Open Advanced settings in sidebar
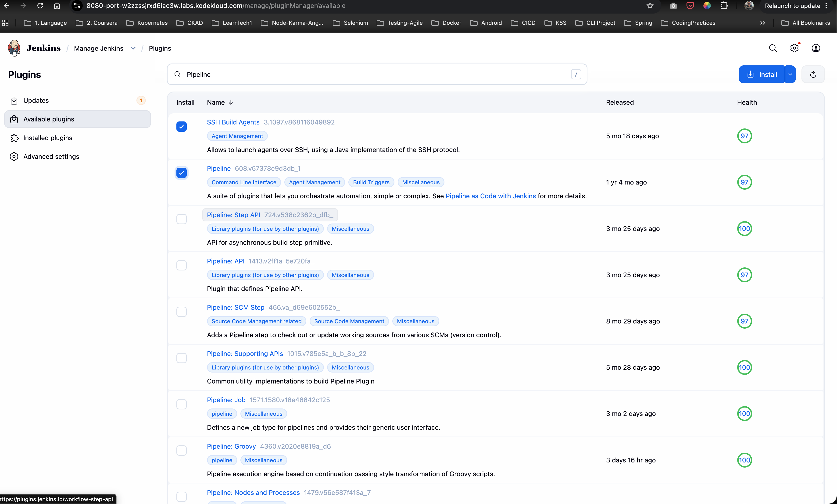 click(77, 156)
